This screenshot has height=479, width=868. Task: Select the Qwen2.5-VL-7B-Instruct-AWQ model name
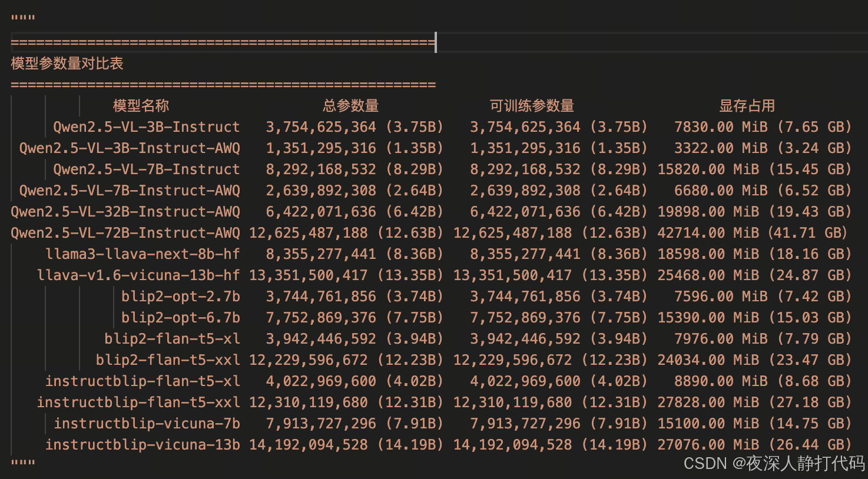(x=130, y=191)
